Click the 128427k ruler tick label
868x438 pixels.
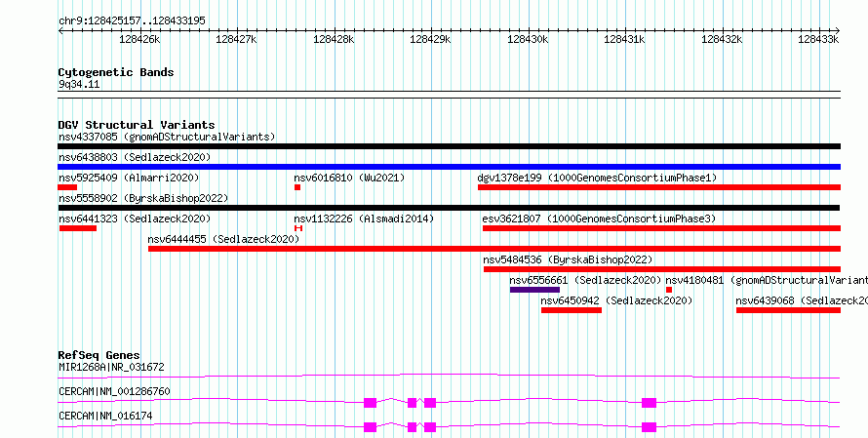(x=236, y=39)
